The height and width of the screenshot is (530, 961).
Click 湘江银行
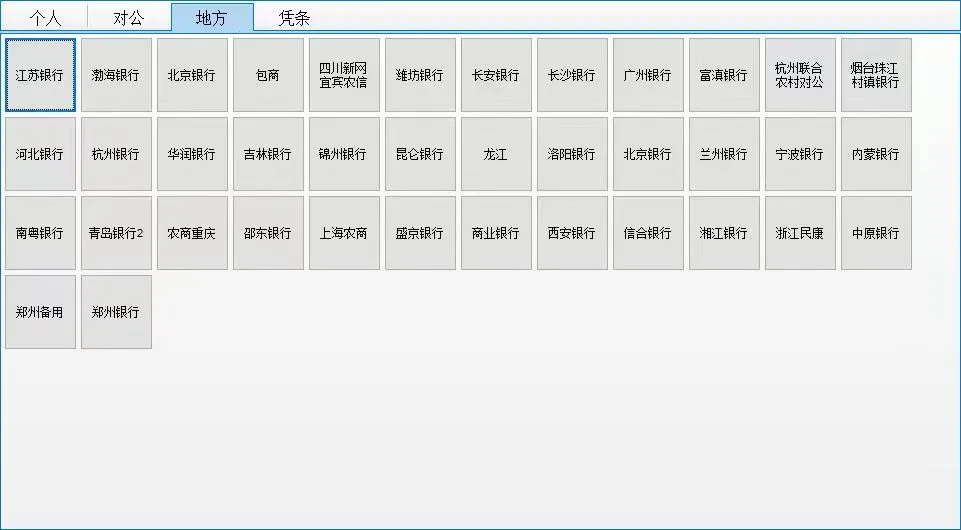point(724,233)
